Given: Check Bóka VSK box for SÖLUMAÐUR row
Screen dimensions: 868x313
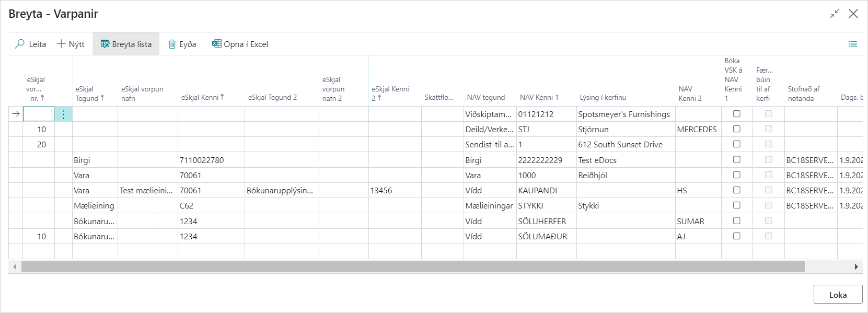Looking at the screenshot, I should [736, 236].
